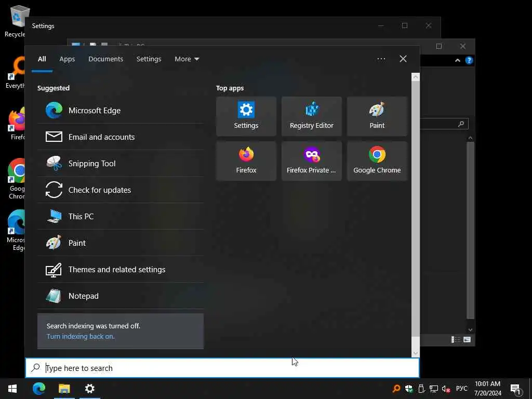Open the taskbar clock and date

point(487,389)
